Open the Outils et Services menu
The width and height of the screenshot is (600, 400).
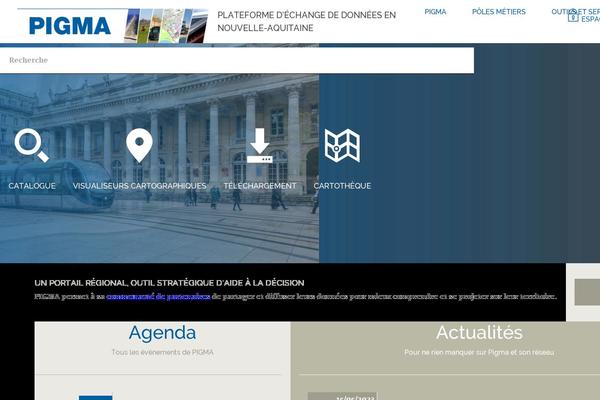[576, 12]
